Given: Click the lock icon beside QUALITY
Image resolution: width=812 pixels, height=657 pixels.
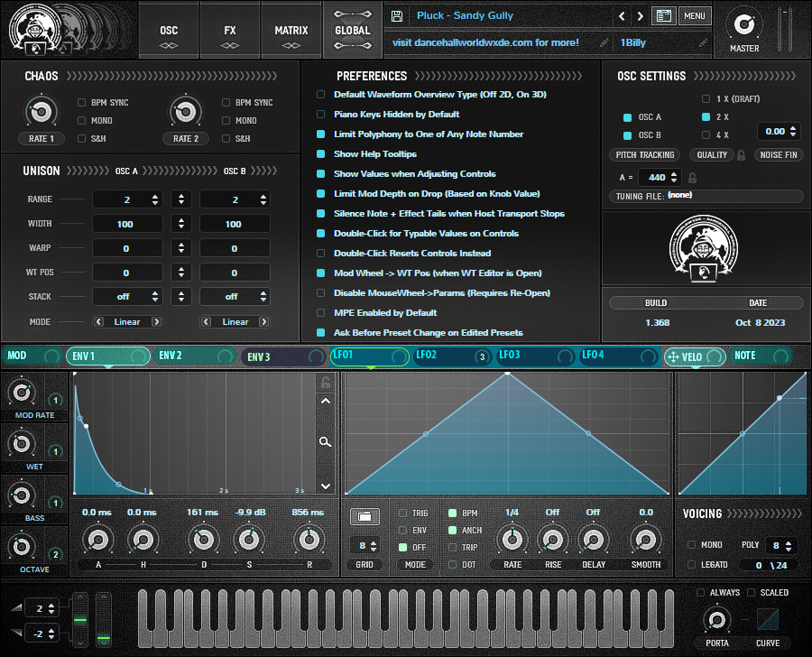Looking at the screenshot, I should (741, 155).
